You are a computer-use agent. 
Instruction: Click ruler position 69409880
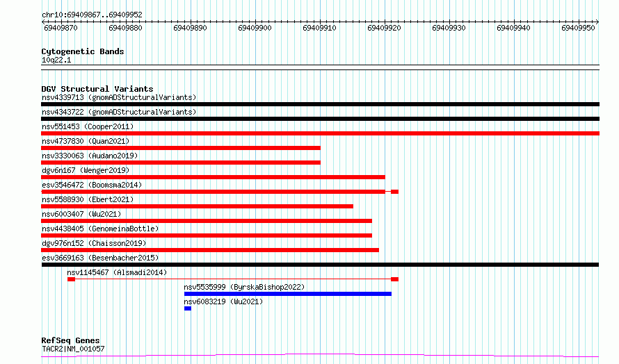pyautogui.click(x=125, y=28)
